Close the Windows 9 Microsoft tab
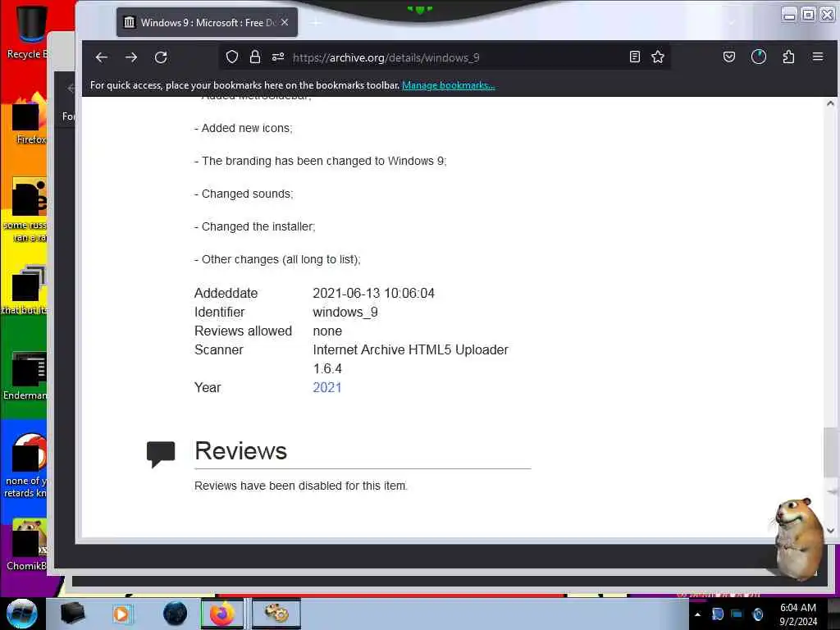Image resolution: width=840 pixels, height=630 pixels. click(285, 22)
